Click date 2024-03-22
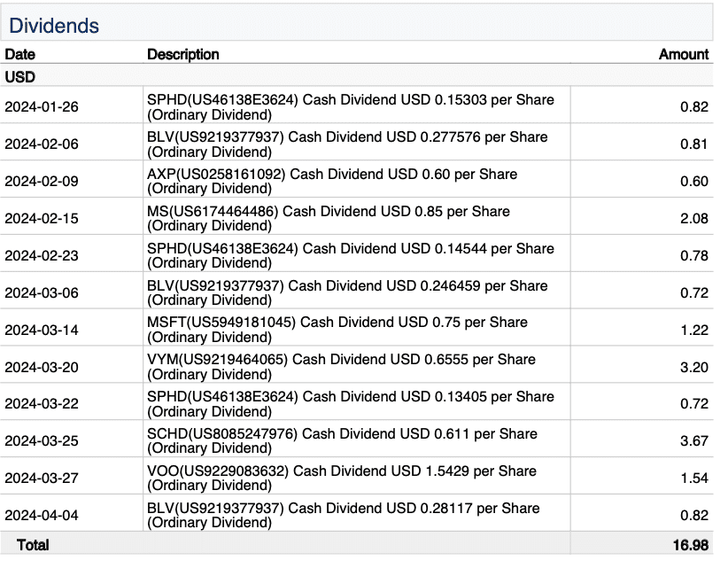728x576 pixels. pos(42,404)
